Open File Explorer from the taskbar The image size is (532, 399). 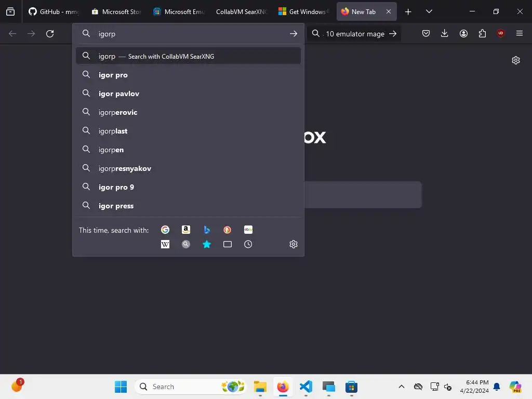[x=260, y=387]
